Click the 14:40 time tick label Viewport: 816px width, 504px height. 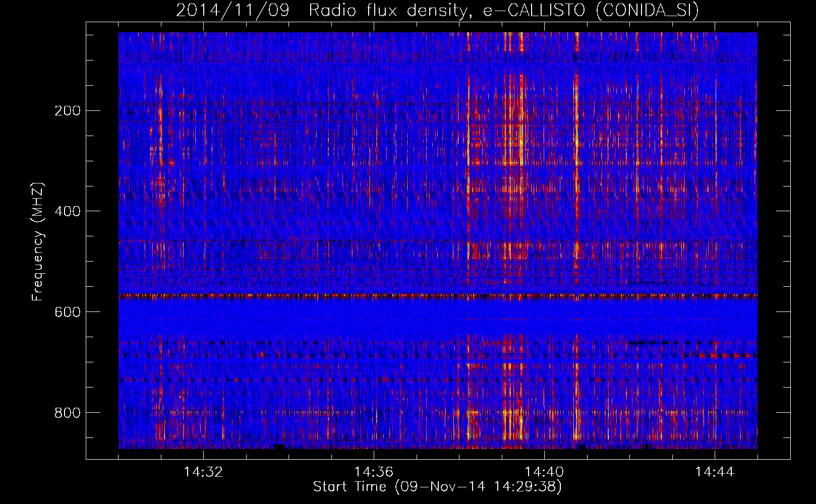tap(544, 472)
